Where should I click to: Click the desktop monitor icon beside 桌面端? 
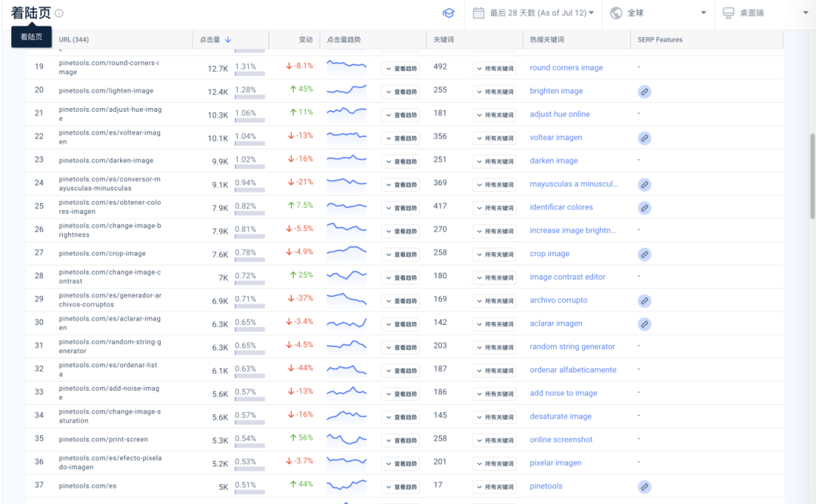(728, 13)
